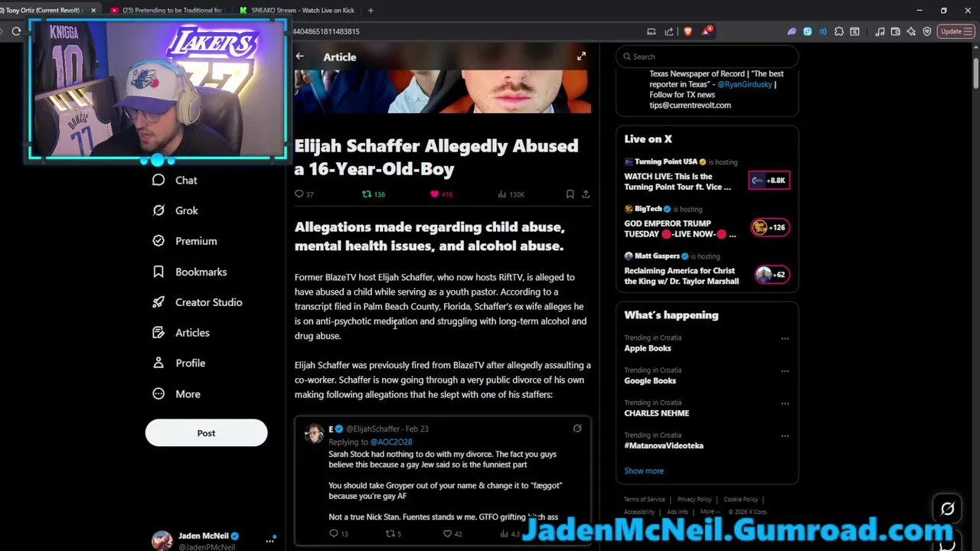Click the +62 listeners badge
Screen dimensions: 980x551
(x=771, y=274)
